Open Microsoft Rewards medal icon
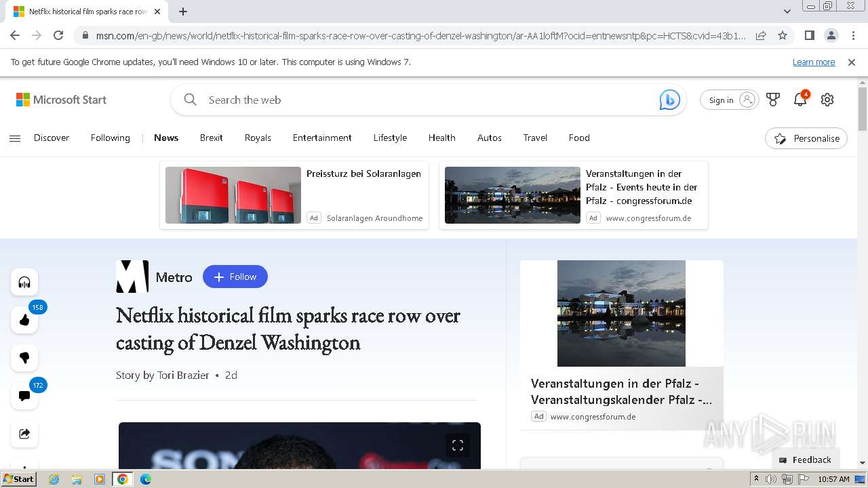Screen dimensions: 868x488 [x=773, y=100]
